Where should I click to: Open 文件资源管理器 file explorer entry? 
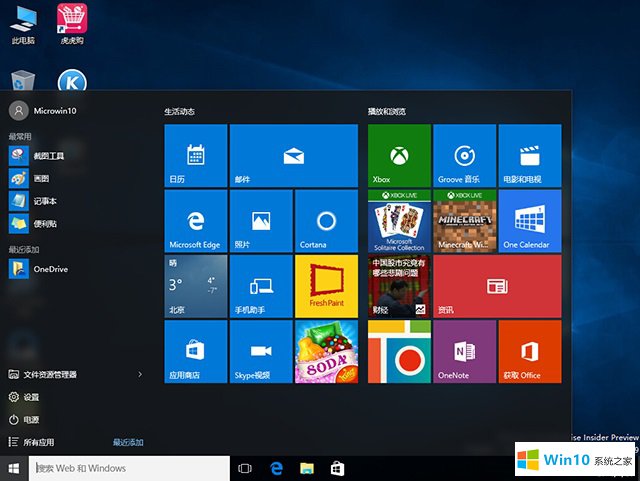click(x=42, y=374)
